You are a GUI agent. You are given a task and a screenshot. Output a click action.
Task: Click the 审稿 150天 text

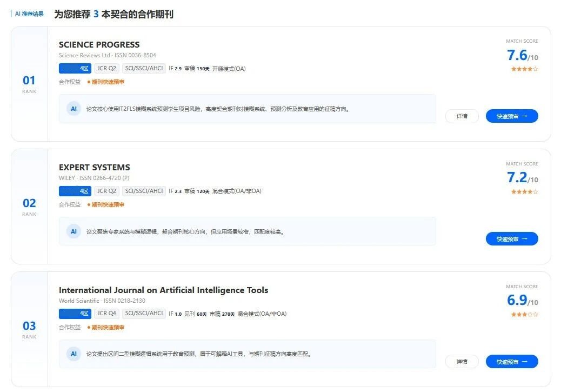tap(197, 69)
